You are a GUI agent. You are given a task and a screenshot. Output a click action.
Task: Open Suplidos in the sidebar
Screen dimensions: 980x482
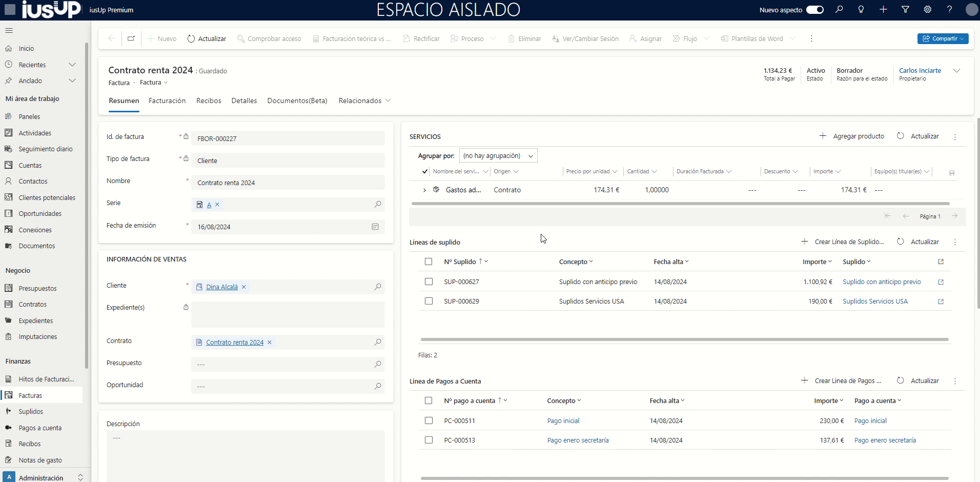pyautogui.click(x=31, y=412)
